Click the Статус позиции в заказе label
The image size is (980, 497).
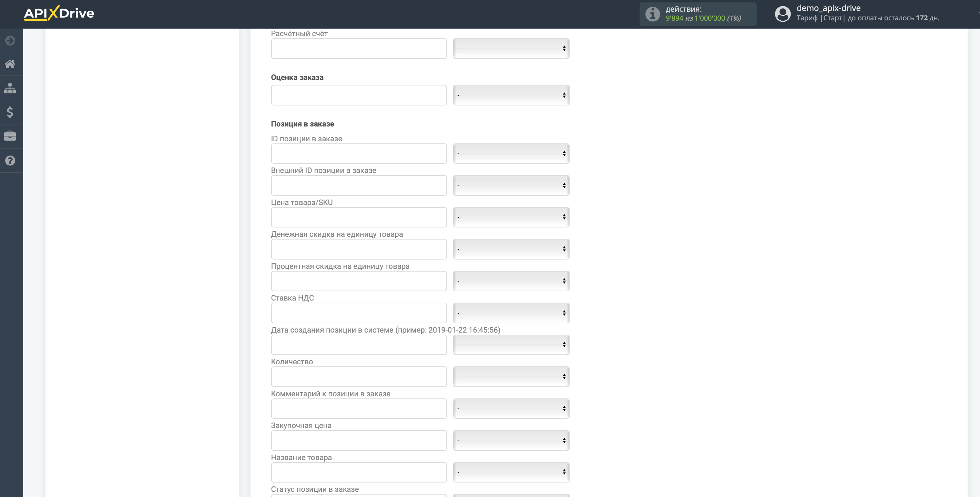[x=315, y=489]
